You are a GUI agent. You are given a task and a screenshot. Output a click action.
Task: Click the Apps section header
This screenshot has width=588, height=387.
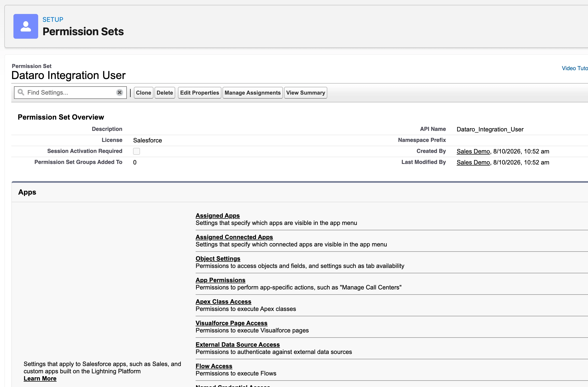[27, 192]
